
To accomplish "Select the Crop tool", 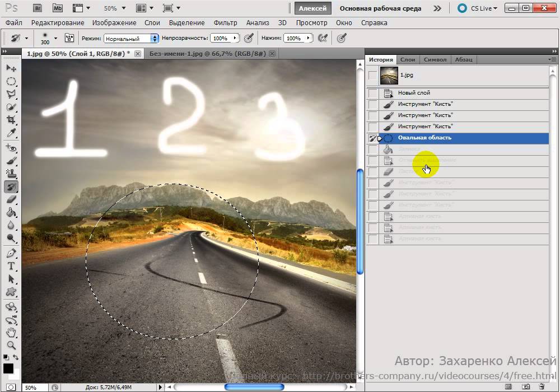I will point(11,120).
